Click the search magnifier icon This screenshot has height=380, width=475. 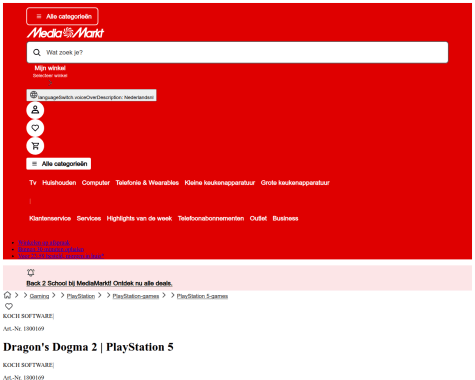click(x=37, y=52)
